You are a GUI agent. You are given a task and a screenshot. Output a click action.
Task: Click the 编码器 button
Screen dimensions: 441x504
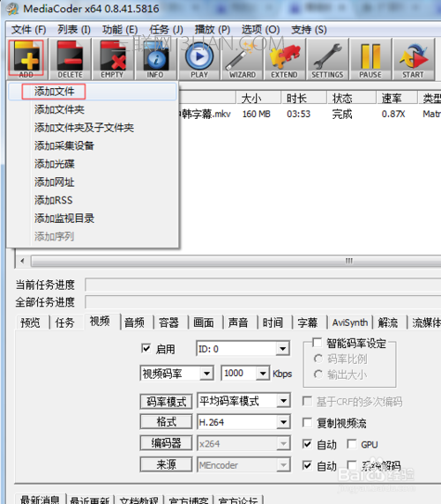click(166, 443)
